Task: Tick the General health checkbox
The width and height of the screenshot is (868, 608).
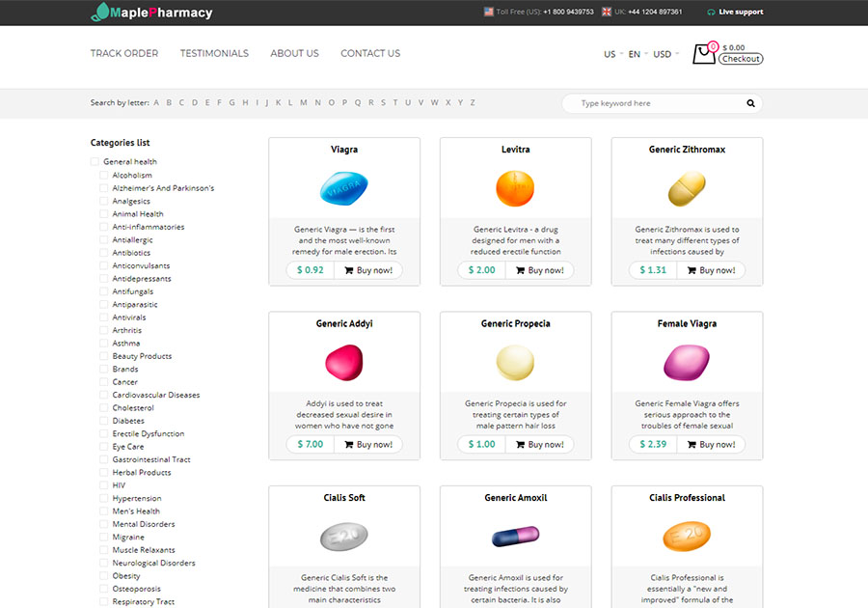Action: click(95, 162)
